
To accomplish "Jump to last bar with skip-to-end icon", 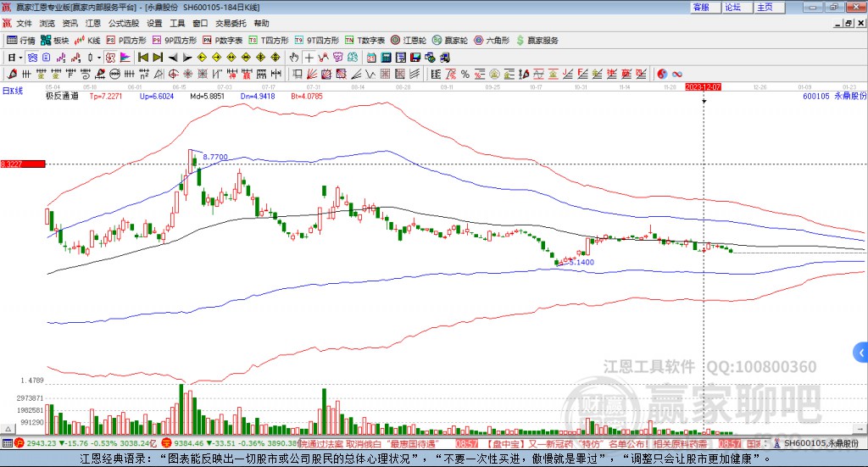I will click(158, 58).
